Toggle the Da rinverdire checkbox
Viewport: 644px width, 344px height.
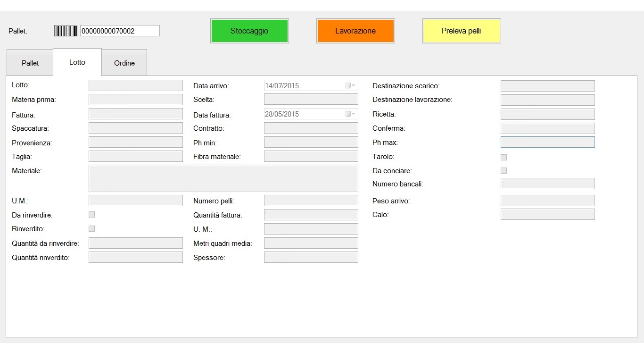(92, 215)
